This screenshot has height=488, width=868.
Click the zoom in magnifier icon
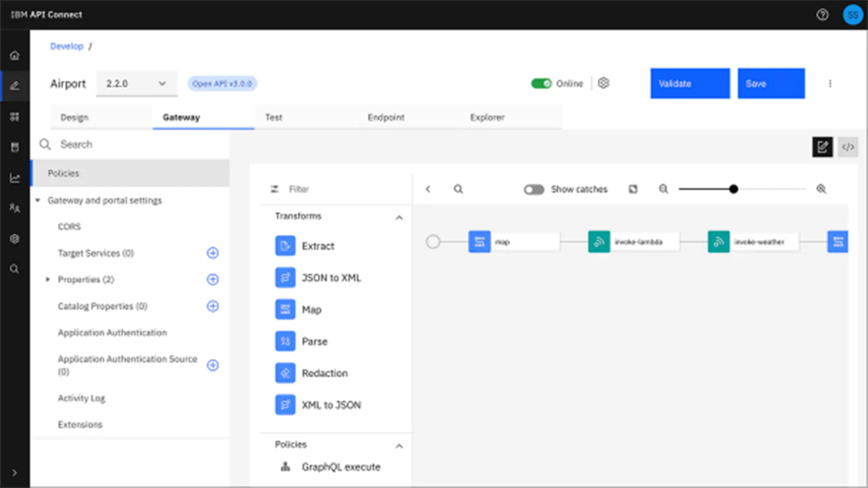click(822, 189)
